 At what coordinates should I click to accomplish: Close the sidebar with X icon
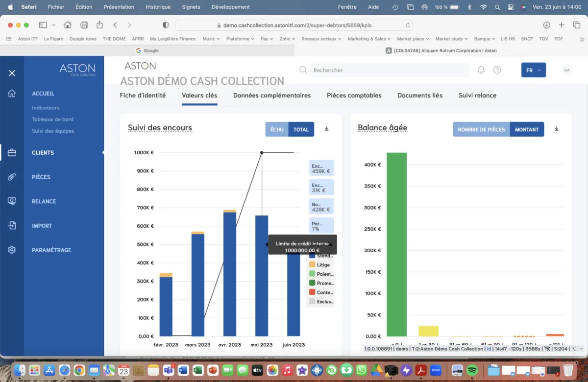click(x=12, y=73)
